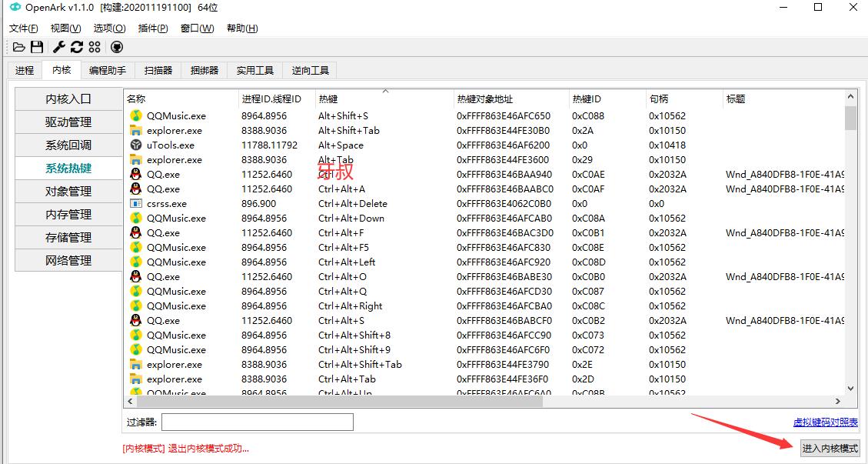Image resolution: width=868 pixels, height=464 pixels.
Task: Open the 文件(F) menu
Action: 24,28
